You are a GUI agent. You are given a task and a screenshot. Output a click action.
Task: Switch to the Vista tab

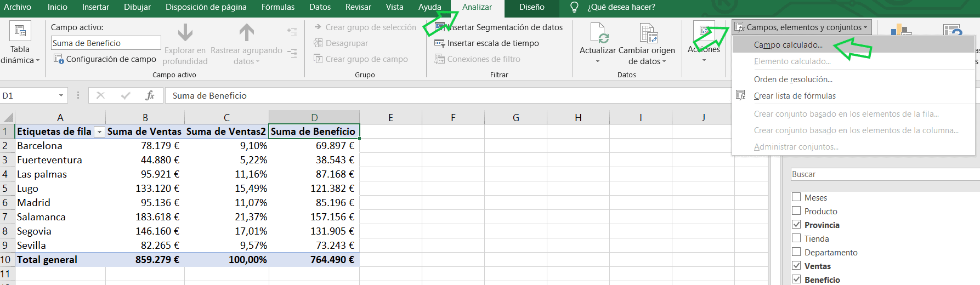(x=394, y=7)
